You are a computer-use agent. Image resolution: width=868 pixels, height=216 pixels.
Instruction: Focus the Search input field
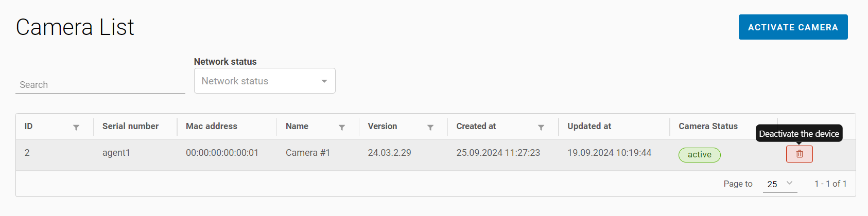100,85
